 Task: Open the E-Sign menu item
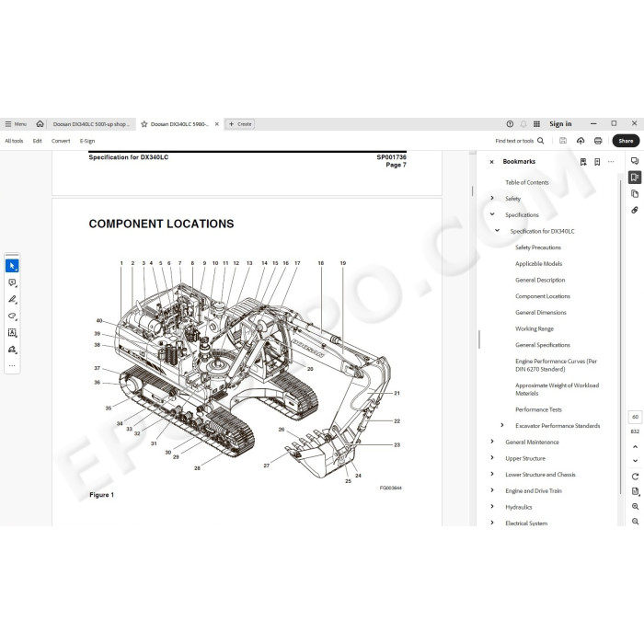click(87, 141)
